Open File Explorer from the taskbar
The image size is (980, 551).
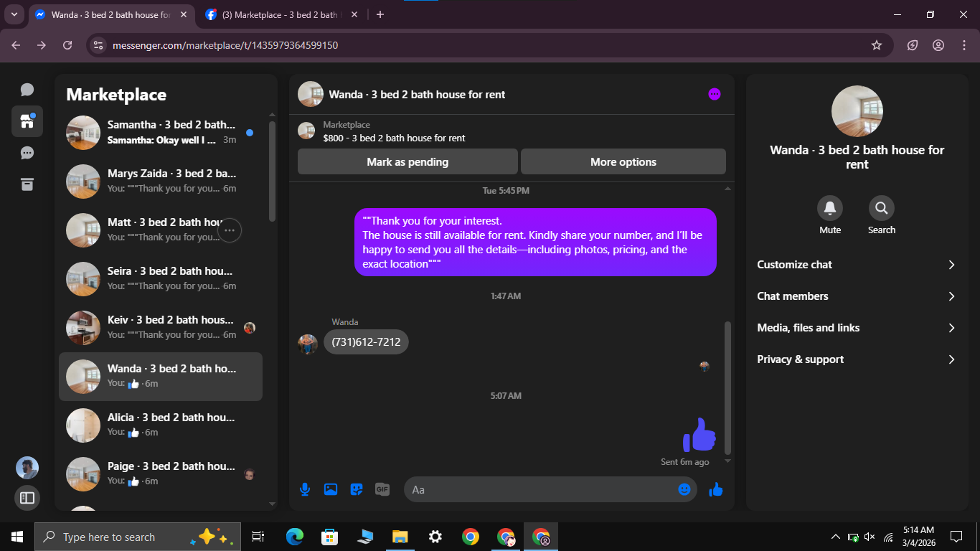pyautogui.click(x=400, y=537)
